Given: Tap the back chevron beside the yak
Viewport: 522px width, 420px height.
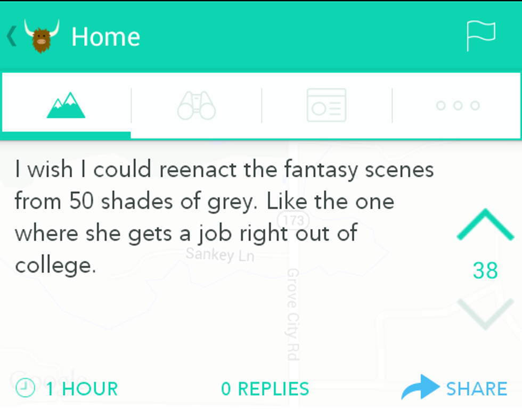Looking at the screenshot, I should click(x=11, y=37).
